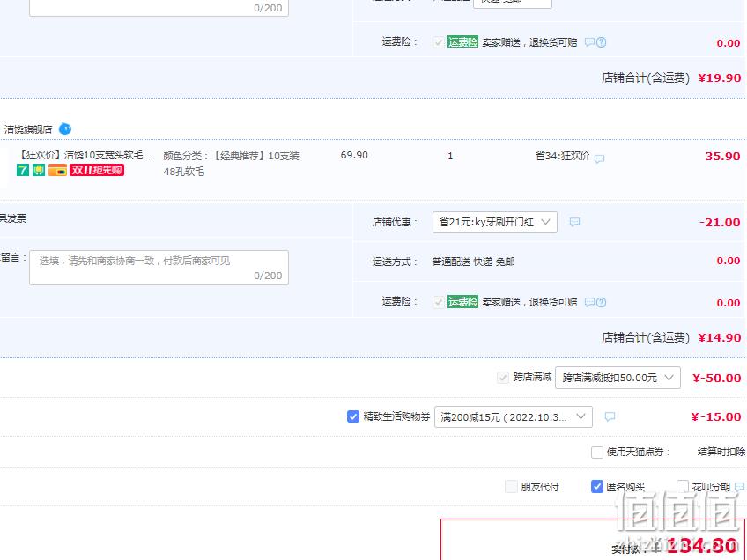Click the -21.00 shop discount amount

point(720,223)
